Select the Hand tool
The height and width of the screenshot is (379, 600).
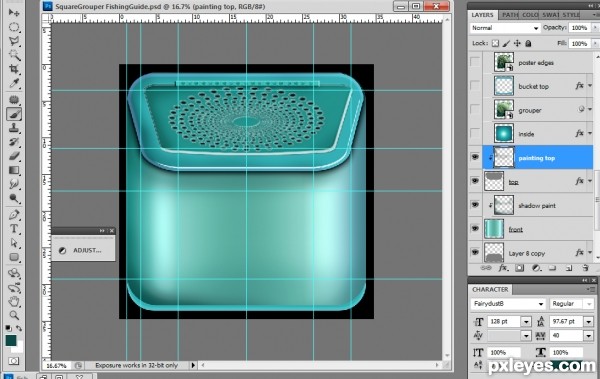pyautogui.click(x=14, y=301)
